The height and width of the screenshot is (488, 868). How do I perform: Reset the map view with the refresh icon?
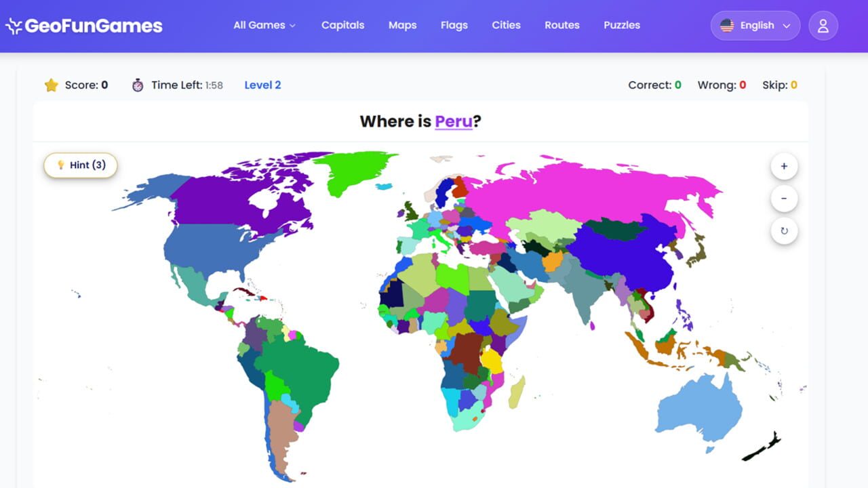pos(784,231)
